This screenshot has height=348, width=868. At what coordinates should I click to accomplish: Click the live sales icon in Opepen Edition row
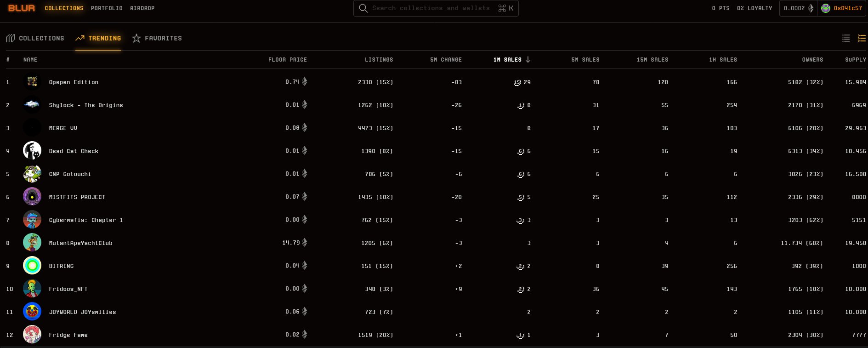tap(517, 83)
